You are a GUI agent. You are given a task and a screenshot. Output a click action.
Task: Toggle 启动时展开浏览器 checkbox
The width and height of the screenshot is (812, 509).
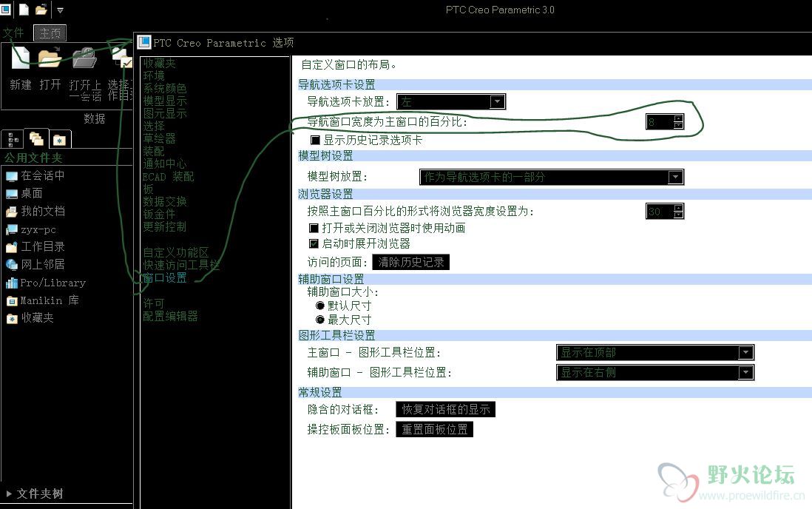(314, 243)
